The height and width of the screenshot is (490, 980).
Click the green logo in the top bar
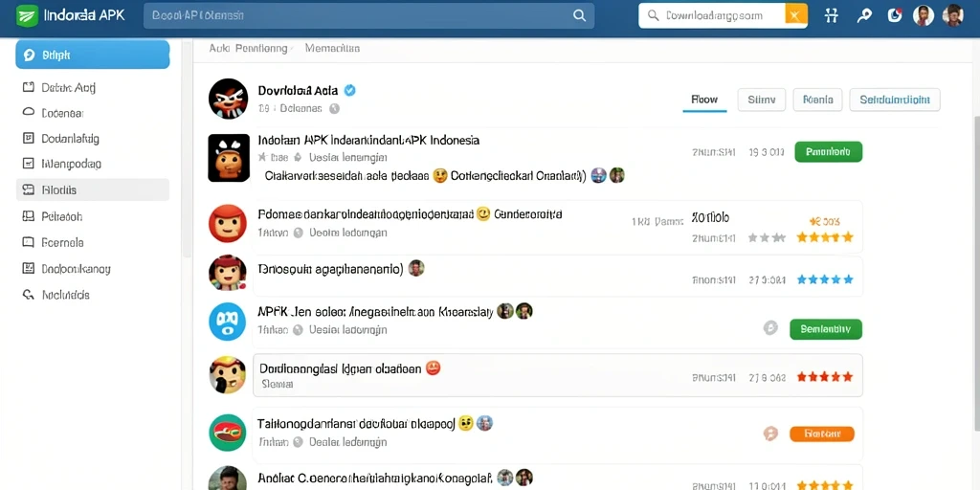[28, 15]
